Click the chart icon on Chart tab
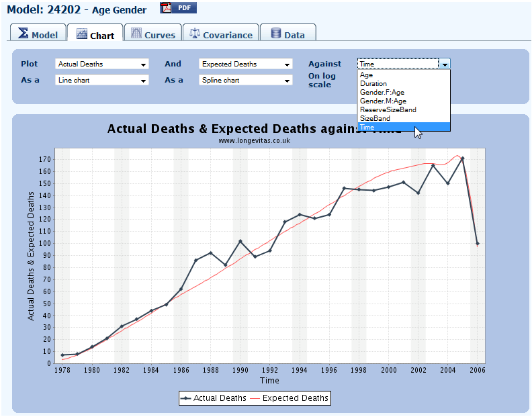Screen dimensions: 532x417 pos(82,34)
